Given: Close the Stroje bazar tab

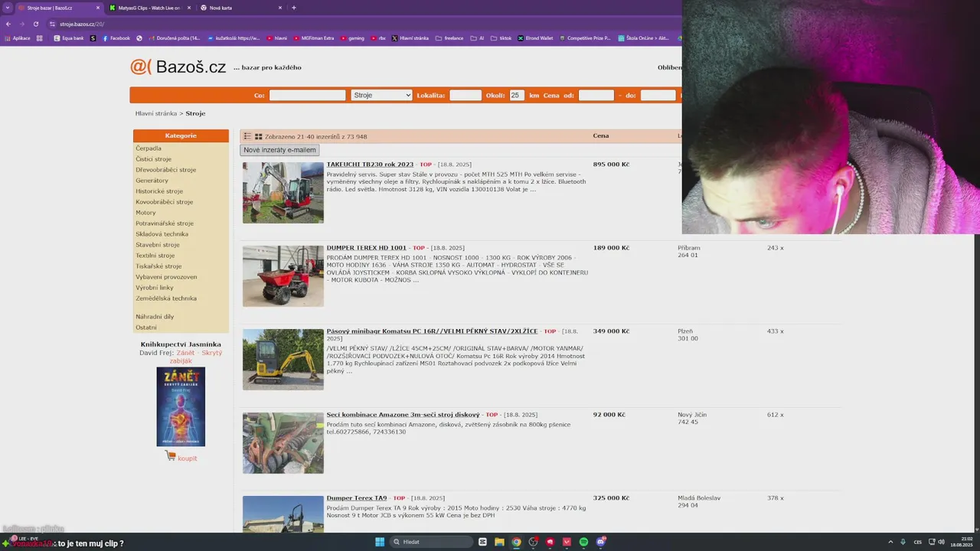Looking at the screenshot, I should (98, 8).
